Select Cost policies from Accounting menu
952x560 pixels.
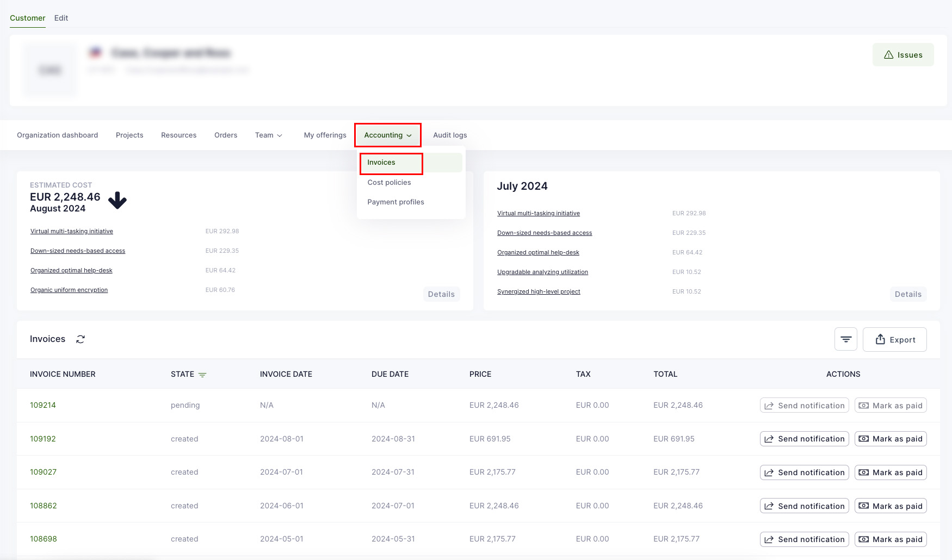(389, 183)
